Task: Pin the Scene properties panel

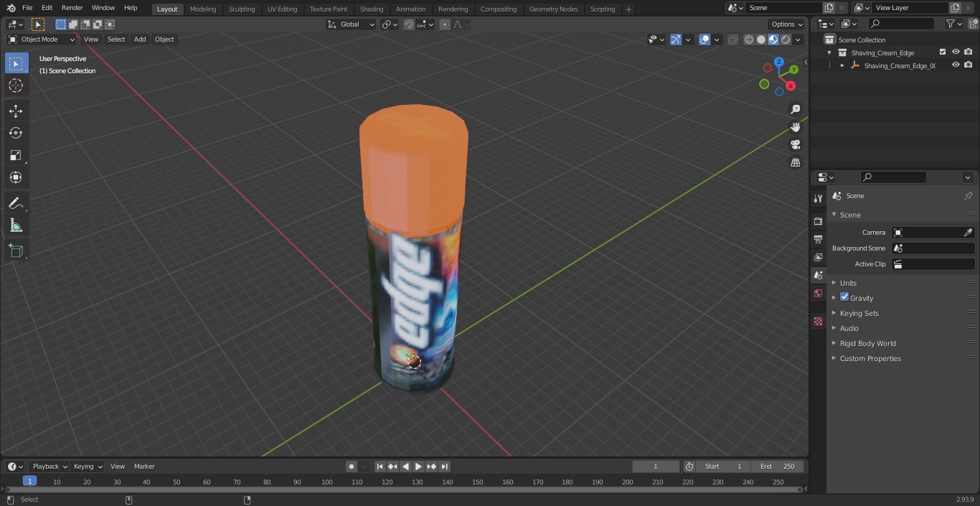Action: [x=968, y=196]
